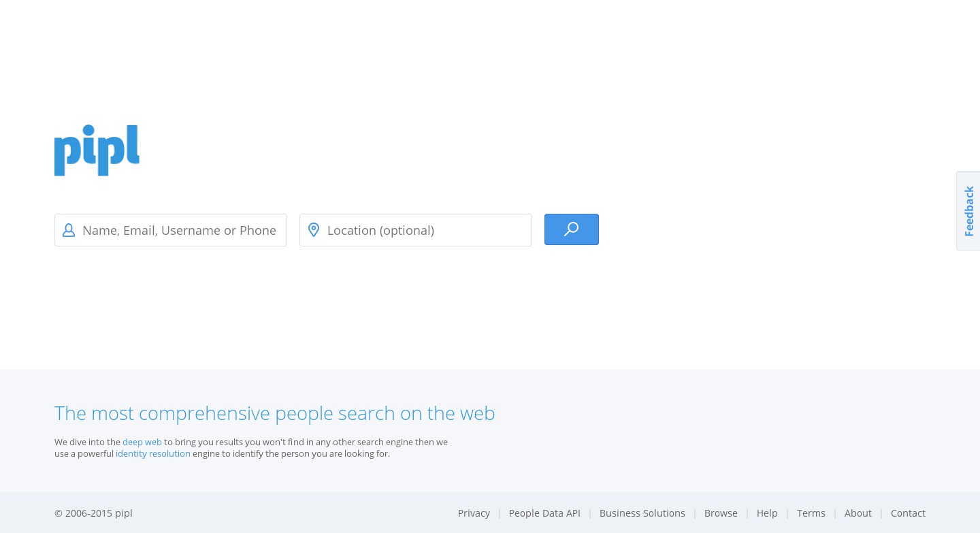Open the About page link
This screenshot has height=533, width=980.
click(857, 513)
